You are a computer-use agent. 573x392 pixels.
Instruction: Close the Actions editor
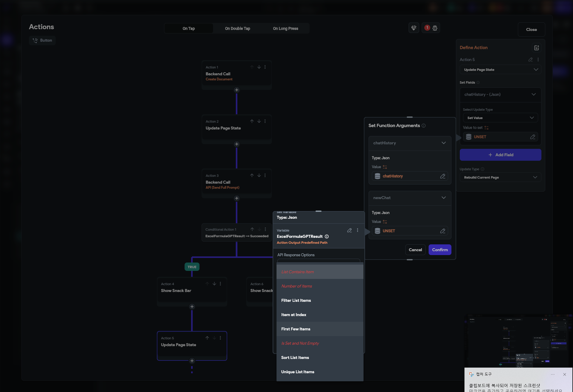click(531, 29)
